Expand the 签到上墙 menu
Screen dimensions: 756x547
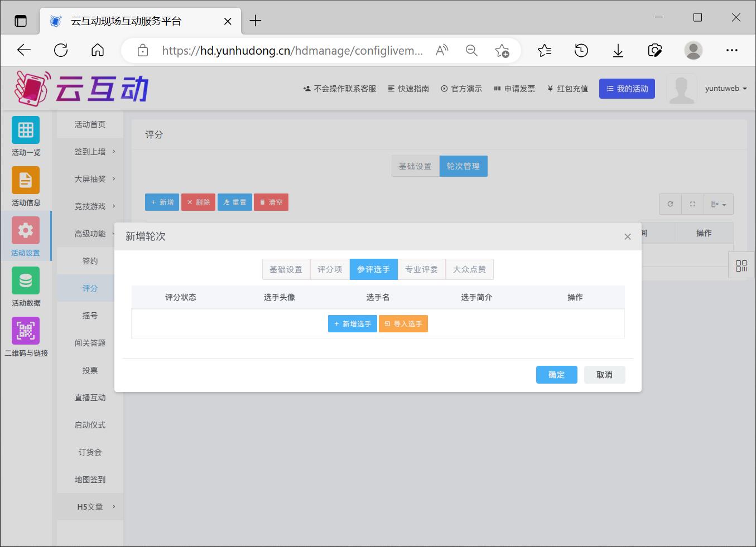(x=90, y=152)
